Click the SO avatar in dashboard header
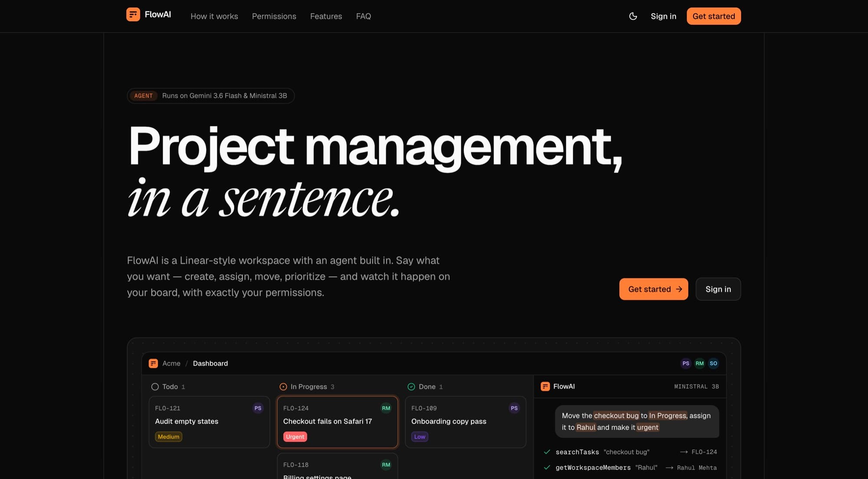This screenshot has height=479, width=868. click(713, 363)
